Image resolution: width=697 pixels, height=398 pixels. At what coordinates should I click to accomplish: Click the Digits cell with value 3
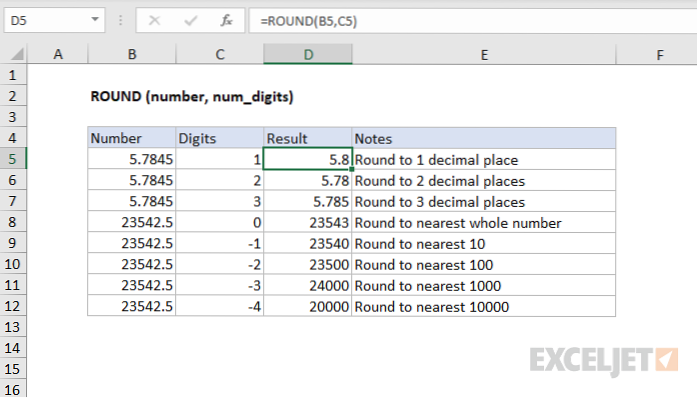click(220, 201)
